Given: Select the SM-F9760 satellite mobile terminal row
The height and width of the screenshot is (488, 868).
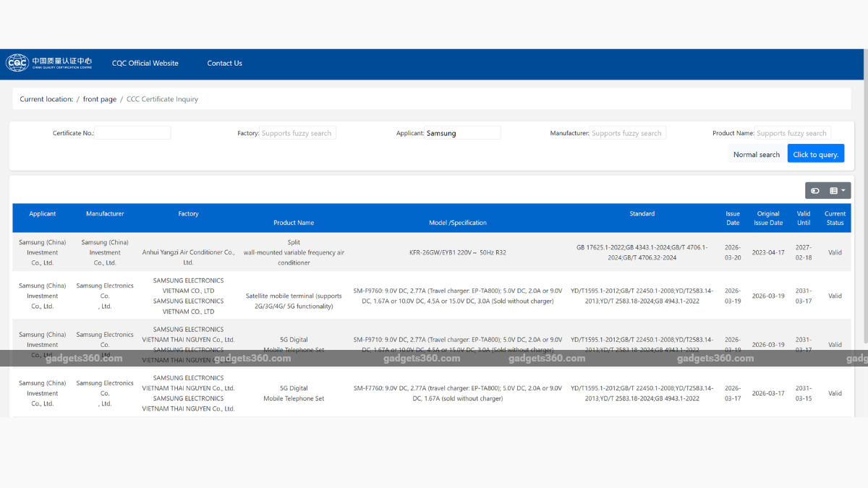Looking at the screenshot, I should [457, 296].
